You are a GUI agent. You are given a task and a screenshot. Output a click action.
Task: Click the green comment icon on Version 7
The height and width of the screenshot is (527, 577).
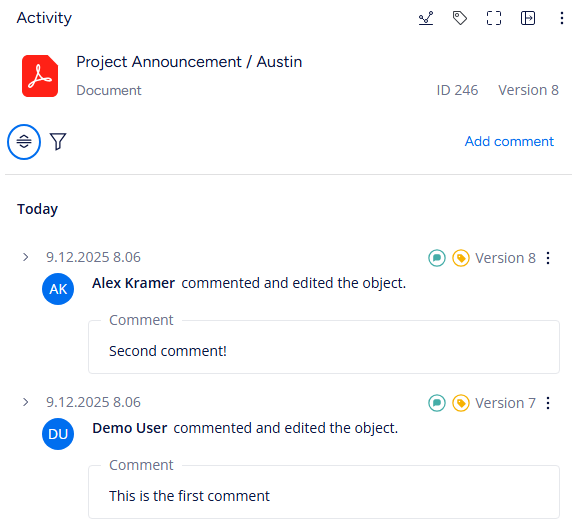(x=437, y=403)
